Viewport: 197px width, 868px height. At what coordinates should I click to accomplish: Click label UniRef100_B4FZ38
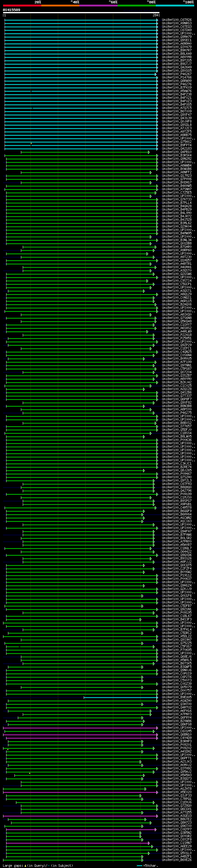pyautogui.click(x=177, y=94)
